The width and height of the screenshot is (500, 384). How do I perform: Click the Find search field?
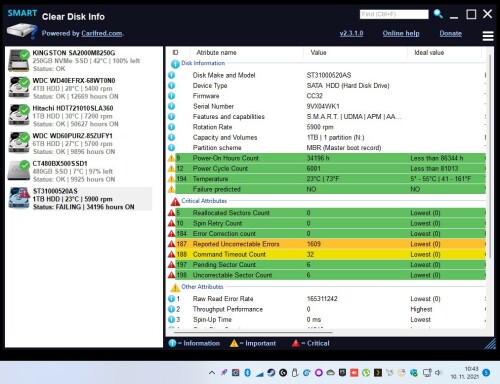pyautogui.click(x=394, y=14)
